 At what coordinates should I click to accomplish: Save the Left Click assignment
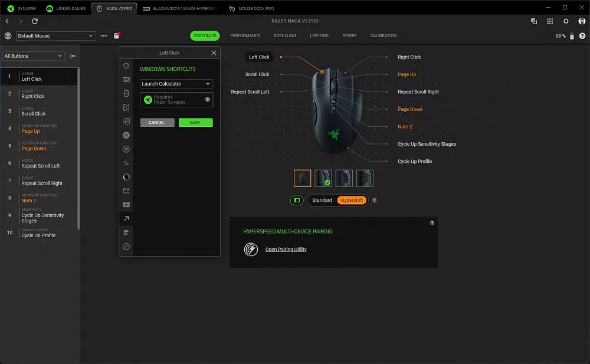pyautogui.click(x=195, y=123)
